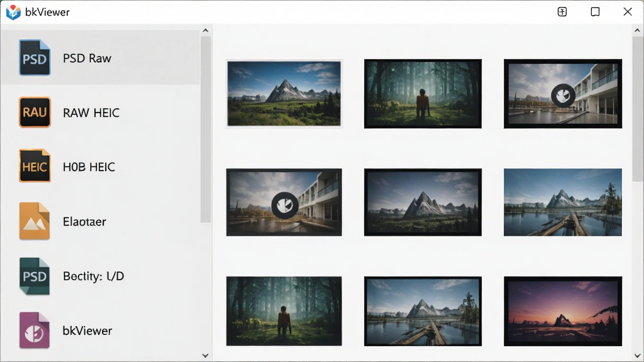
Task: Click the gallery scroll down arrow
Action: pos(638,356)
